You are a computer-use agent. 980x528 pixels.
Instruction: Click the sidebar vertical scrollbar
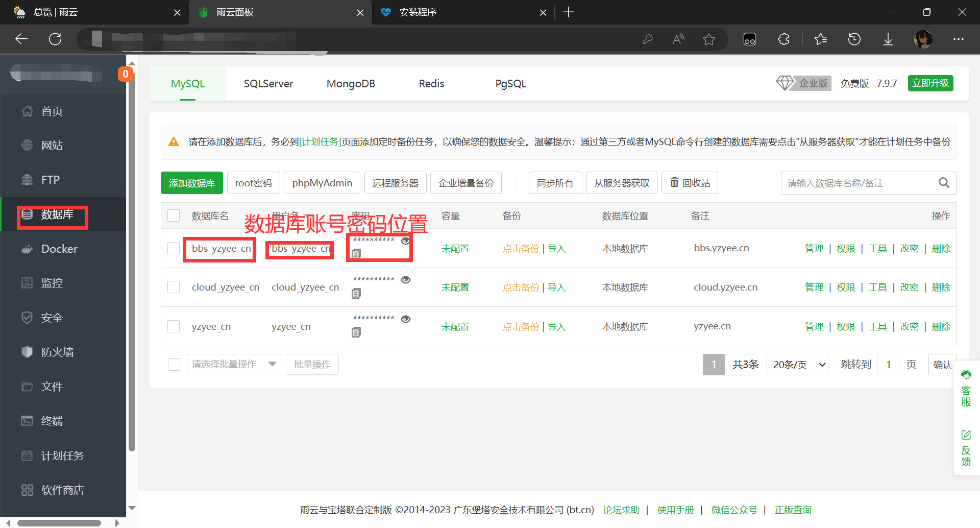pyautogui.click(x=132, y=255)
